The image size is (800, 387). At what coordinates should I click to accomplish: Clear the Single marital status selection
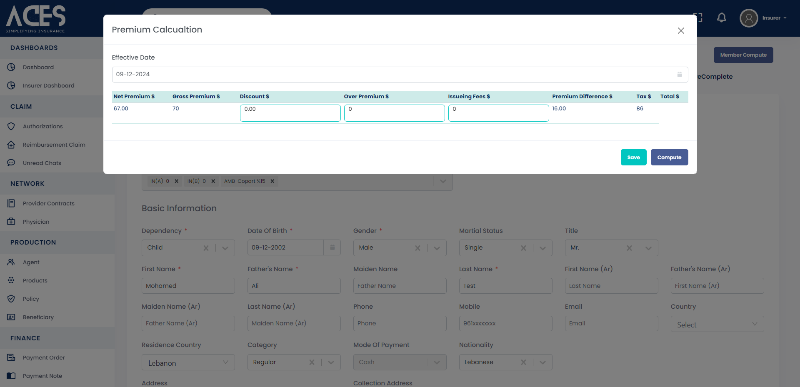click(523, 248)
